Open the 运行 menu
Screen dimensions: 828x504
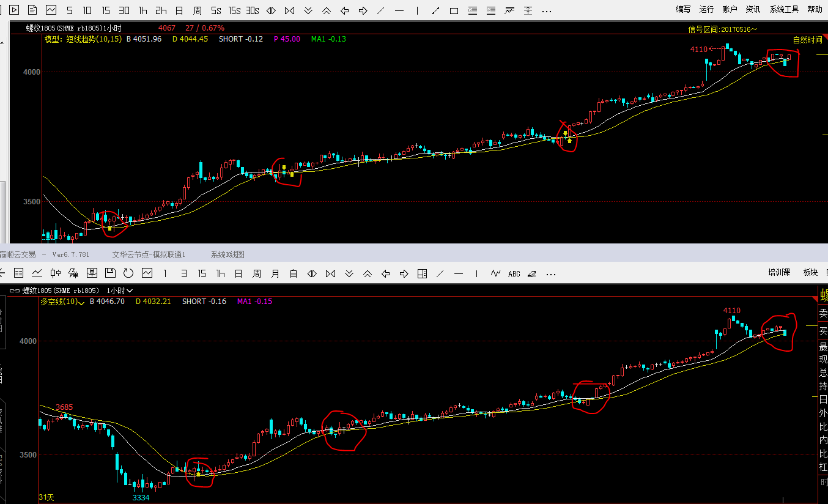click(x=706, y=9)
